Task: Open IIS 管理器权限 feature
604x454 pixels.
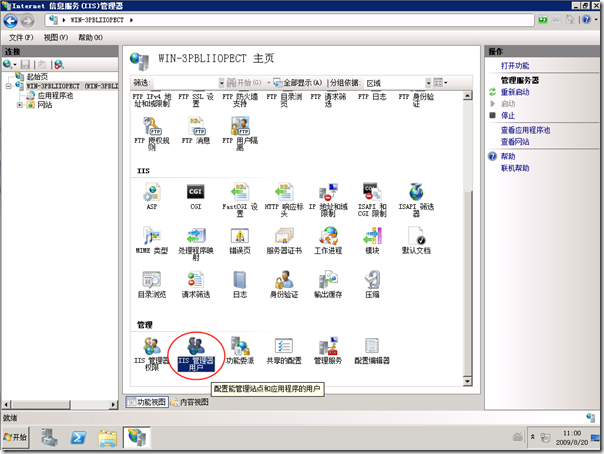Action: [x=152, y=353]
